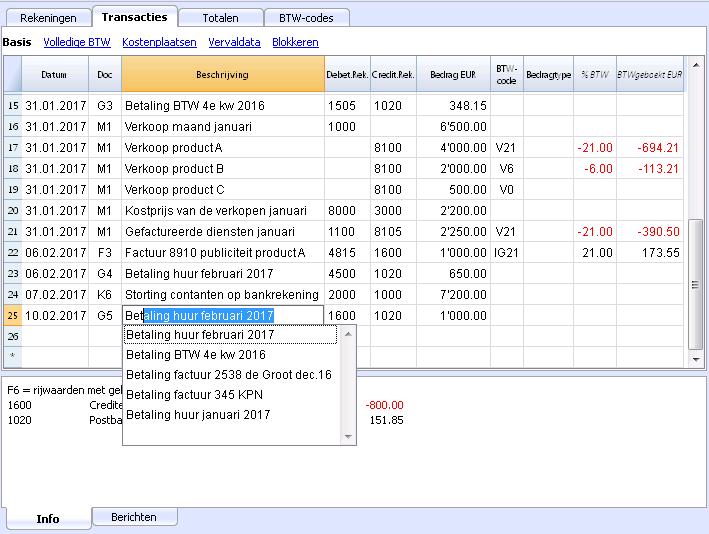Choose suggestion 'Betaling huur januari 2017'

pyautogui.click(x=232, y=415)
